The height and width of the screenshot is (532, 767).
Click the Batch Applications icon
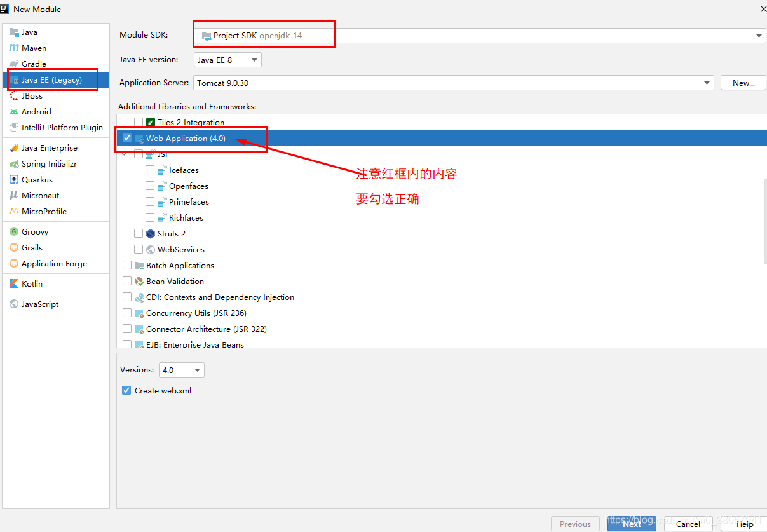(x=139, y=265)
